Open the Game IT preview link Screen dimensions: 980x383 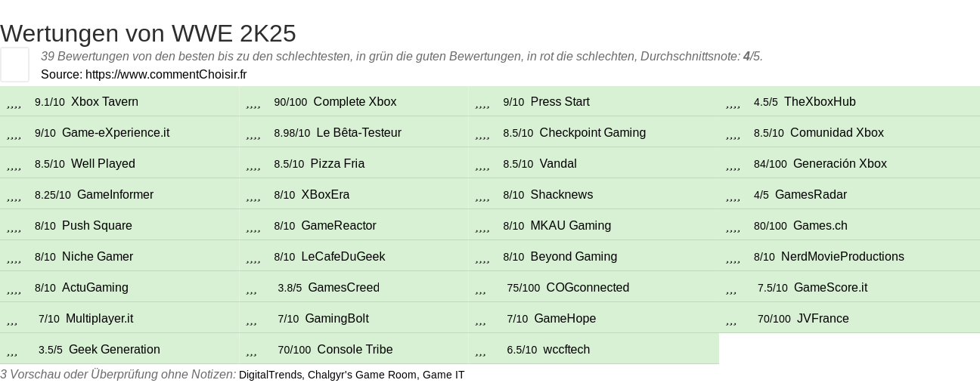click(444, 375)
